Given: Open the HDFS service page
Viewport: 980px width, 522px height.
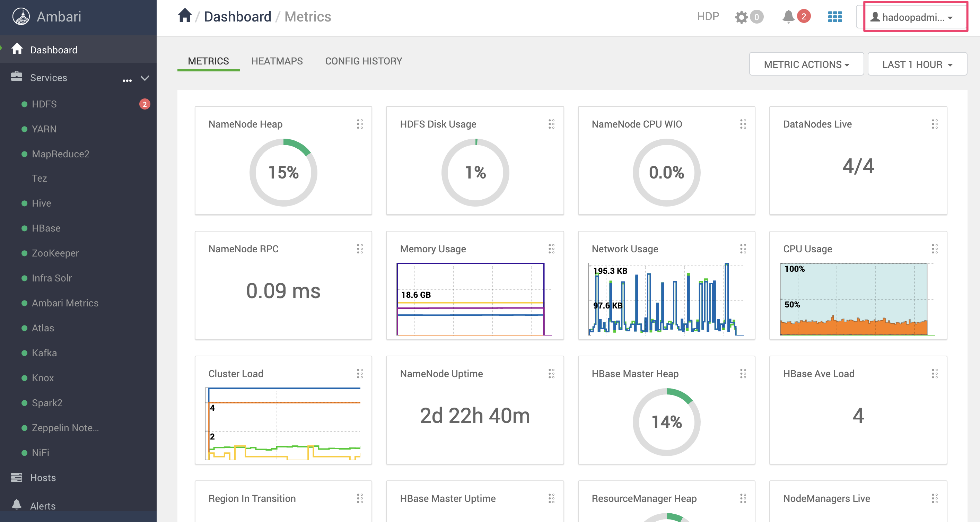Looking at the screenshot, I should (x=44, y=104).
